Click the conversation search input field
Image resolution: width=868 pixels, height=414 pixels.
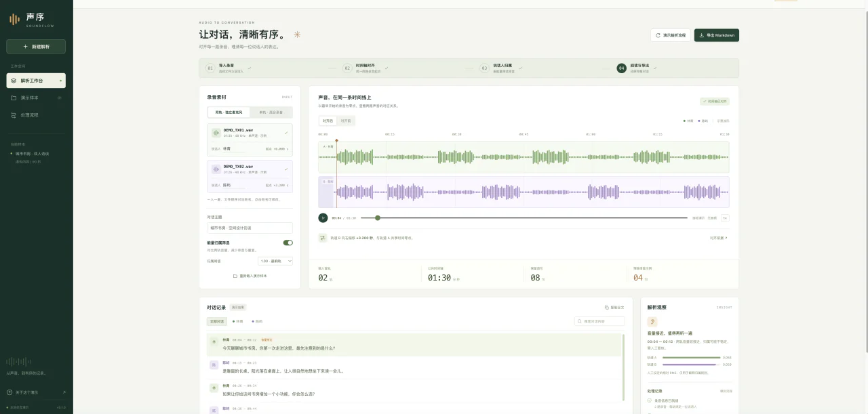(599, 321)
